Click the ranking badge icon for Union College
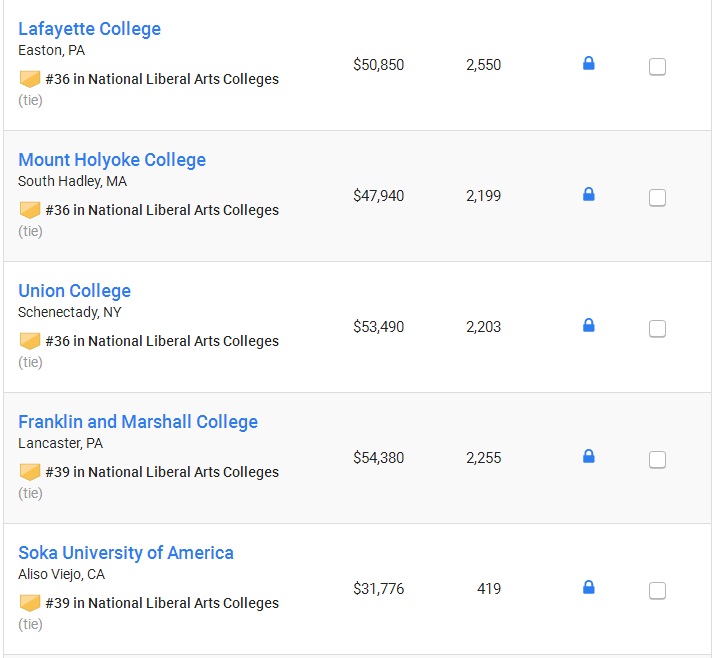 [30, 341]
